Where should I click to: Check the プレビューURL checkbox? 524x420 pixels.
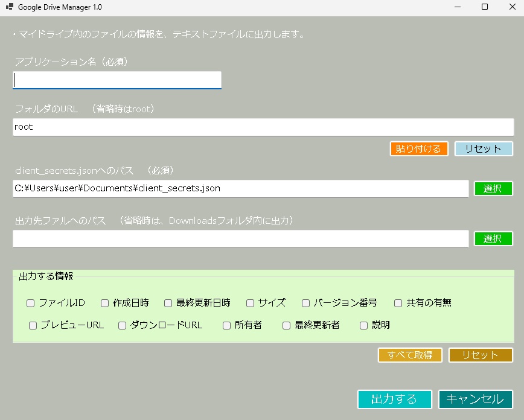point(33,326)
